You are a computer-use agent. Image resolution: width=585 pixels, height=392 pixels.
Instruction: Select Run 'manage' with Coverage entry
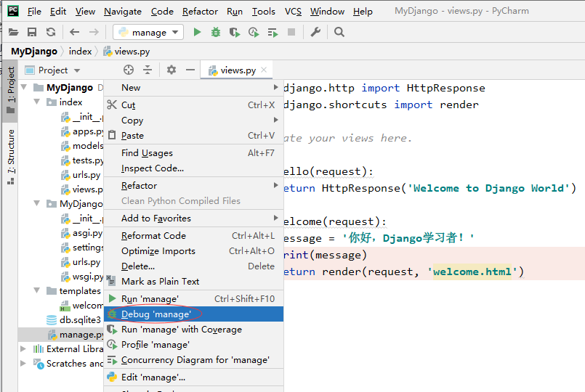tap(193, 330)
